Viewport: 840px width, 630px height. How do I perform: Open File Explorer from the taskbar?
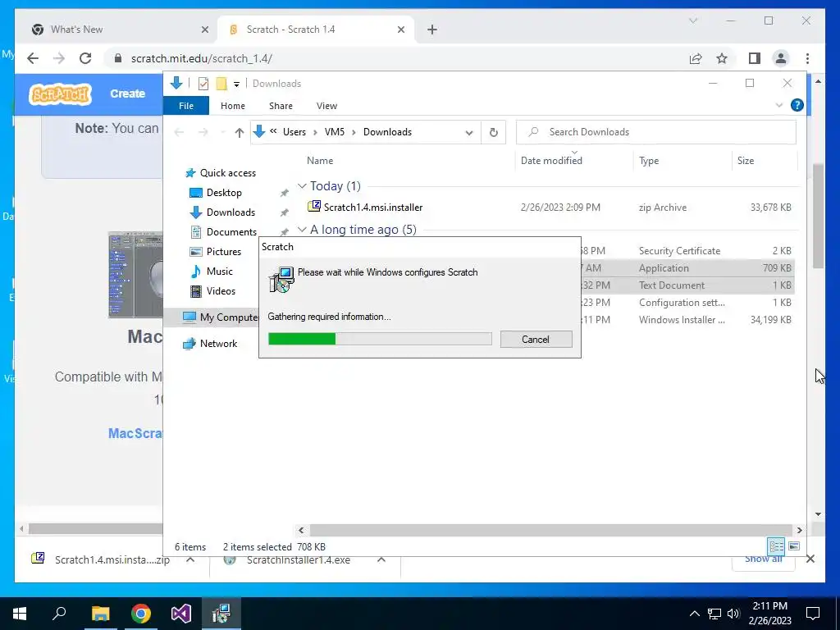coord(100,614)
